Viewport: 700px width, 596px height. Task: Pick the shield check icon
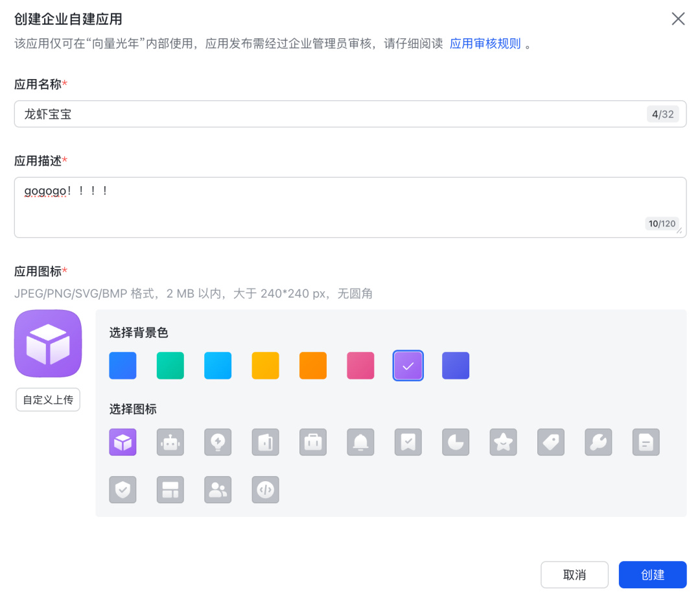pos(122,490)
